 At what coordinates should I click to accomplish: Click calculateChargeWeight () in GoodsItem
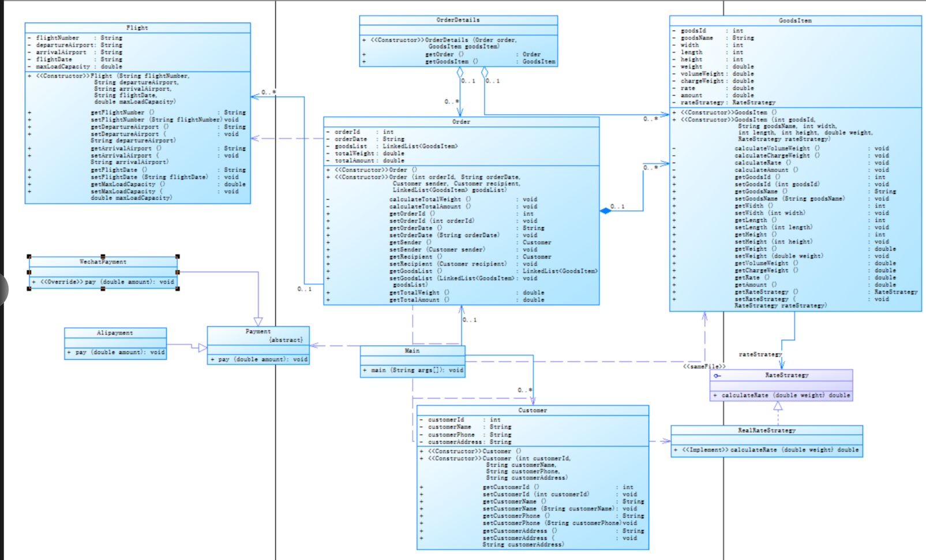[x=777, y=156]
